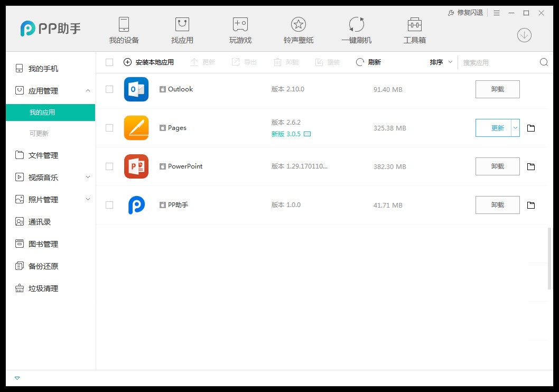Open the 工具箱 toolbox tab
The width and height of the screenshot is (559, 392).
tap(415, 30)
